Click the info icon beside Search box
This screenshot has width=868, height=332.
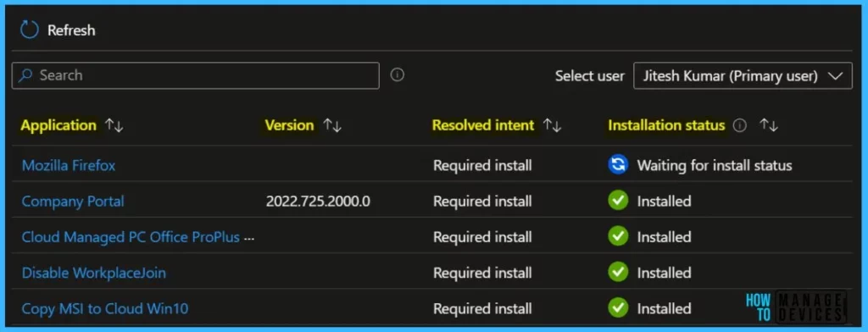click(x=397, y=75)
